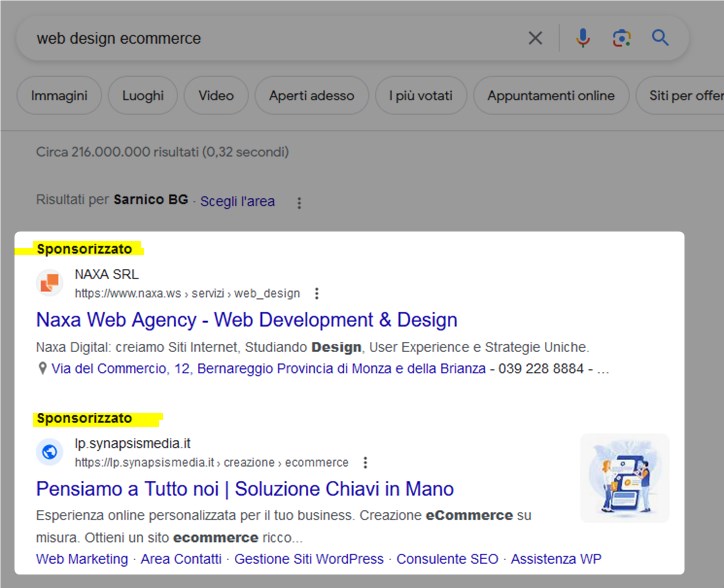Image resolution: width=724 pixels, height=588 pixels.
Task: Click the synapsismedia ad illustration thumbnail
Action: 625,478
